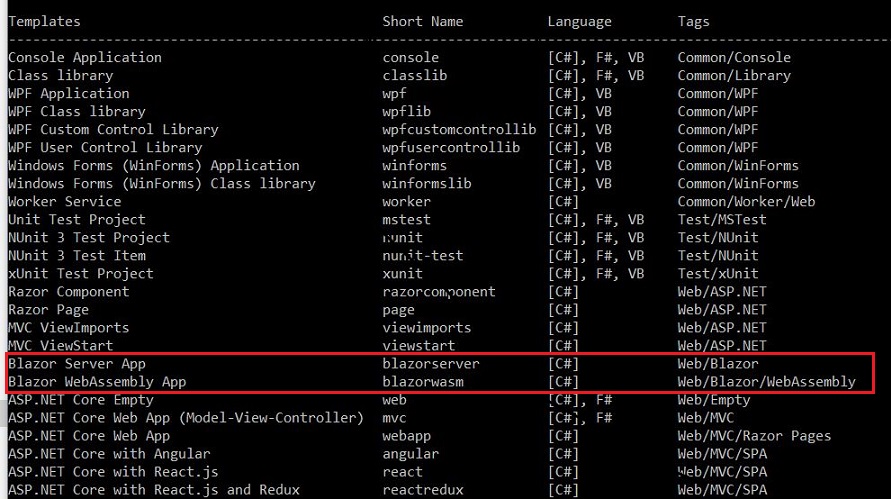Click the short name "reactredux"
This screenshot has height=499, width=891.
(x=423, y=490)
